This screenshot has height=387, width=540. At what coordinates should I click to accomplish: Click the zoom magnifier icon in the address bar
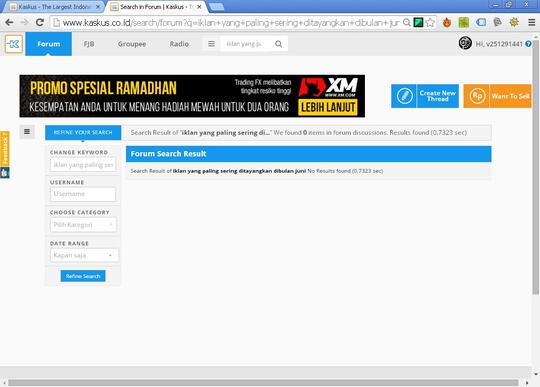(407, 23)
